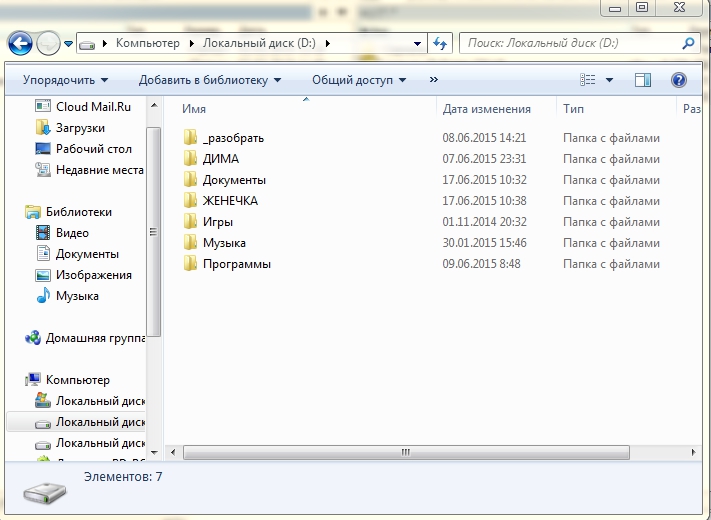Open the ЖЕНЕЧКА folder icon
Viewport: 711px width, 520px height.
point(191,201)
